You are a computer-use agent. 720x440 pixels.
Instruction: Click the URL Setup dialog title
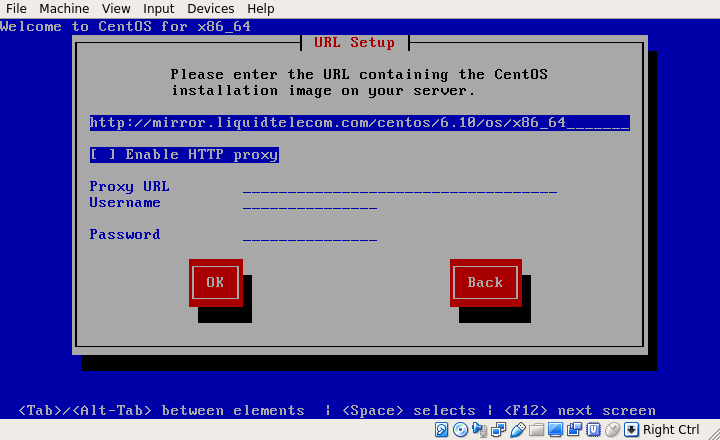pos(354,43)
